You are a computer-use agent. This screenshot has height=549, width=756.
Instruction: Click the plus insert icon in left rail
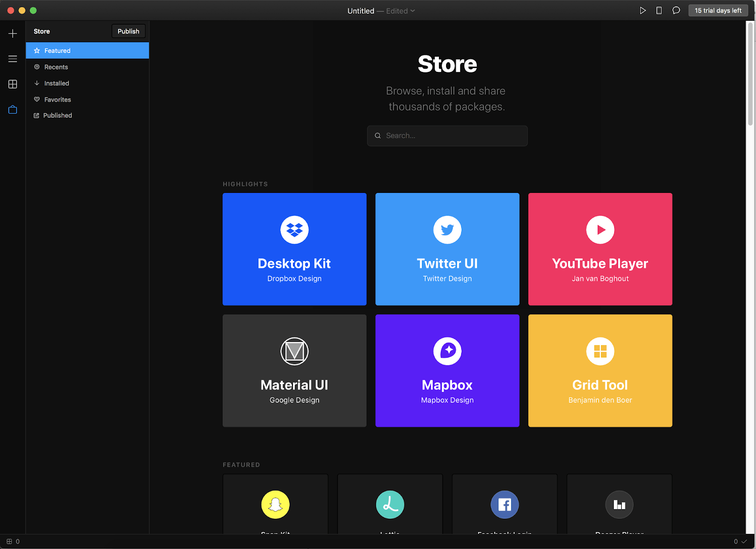pyautogui.click(x=13, y=34)
